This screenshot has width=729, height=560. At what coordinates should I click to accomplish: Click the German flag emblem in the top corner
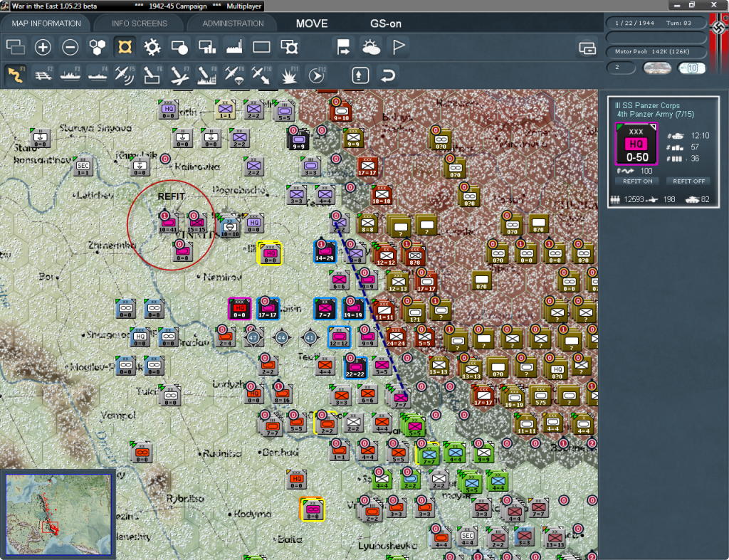[x=719, y=28]
